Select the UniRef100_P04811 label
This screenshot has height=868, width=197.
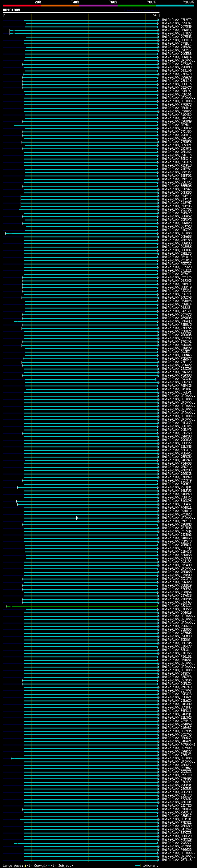(177, 508)
